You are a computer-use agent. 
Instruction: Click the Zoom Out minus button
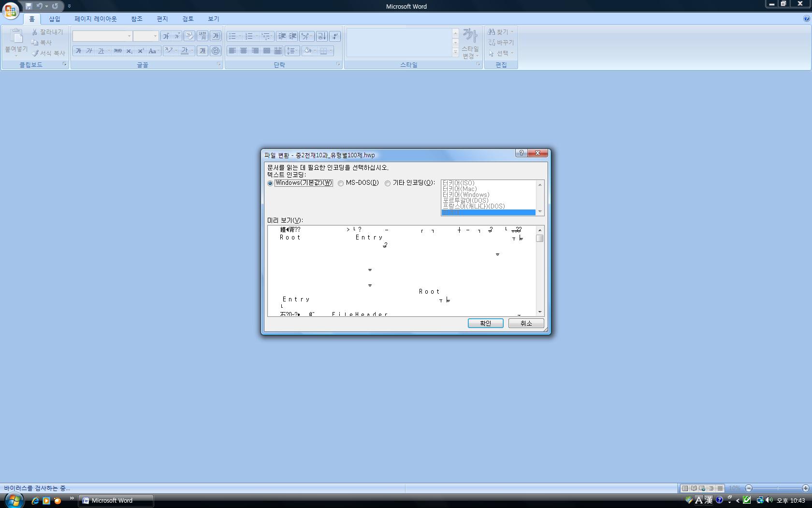[x=749, y=488]
